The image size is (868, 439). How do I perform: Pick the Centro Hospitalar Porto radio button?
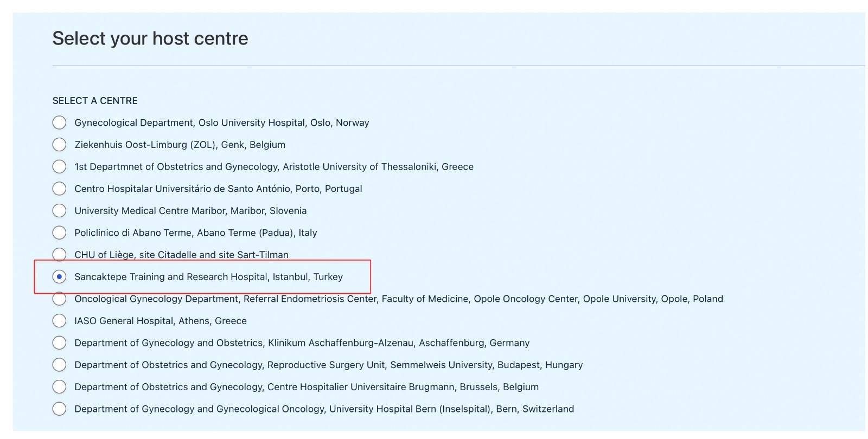[59, 189]
